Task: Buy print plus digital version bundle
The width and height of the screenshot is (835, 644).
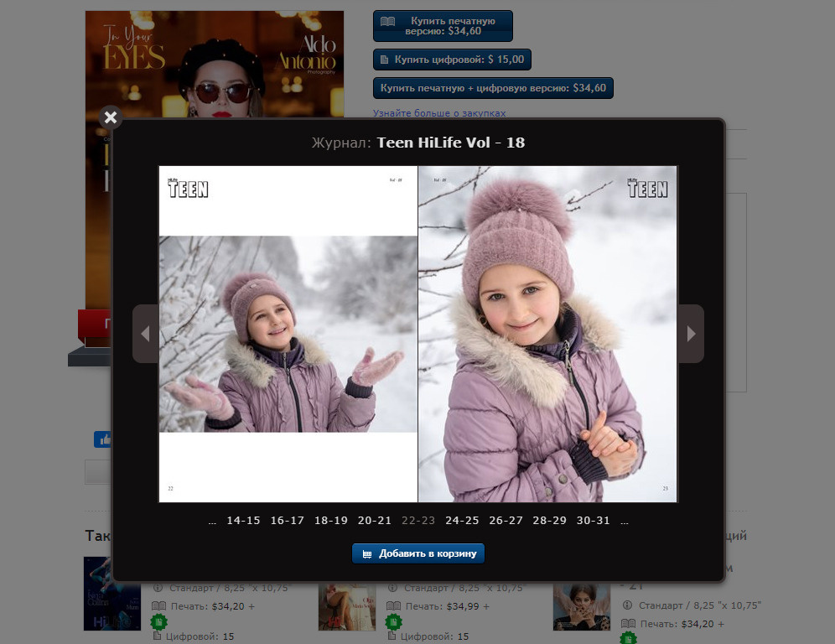Action: tap(493, 88)
